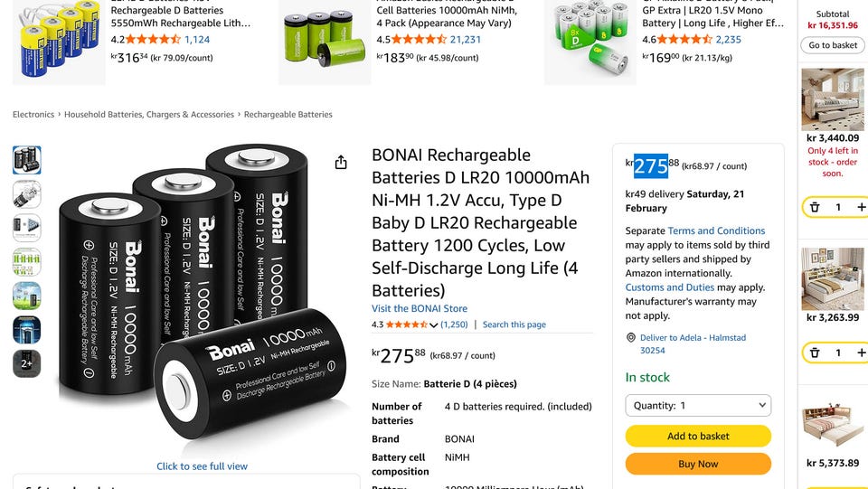Open the Quantity dropdown
The width and height of the screenshot is (868, 489).
coord(698,406)
